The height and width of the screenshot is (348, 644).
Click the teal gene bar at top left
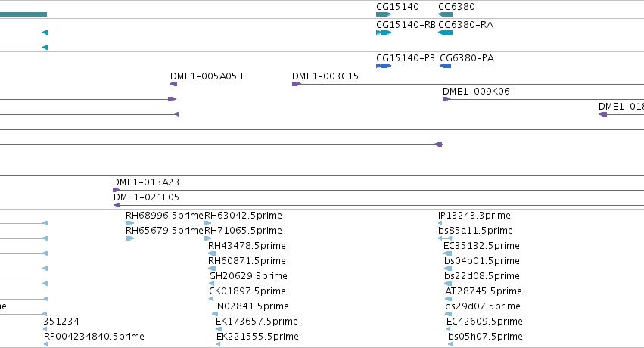[x=23, y=14]
